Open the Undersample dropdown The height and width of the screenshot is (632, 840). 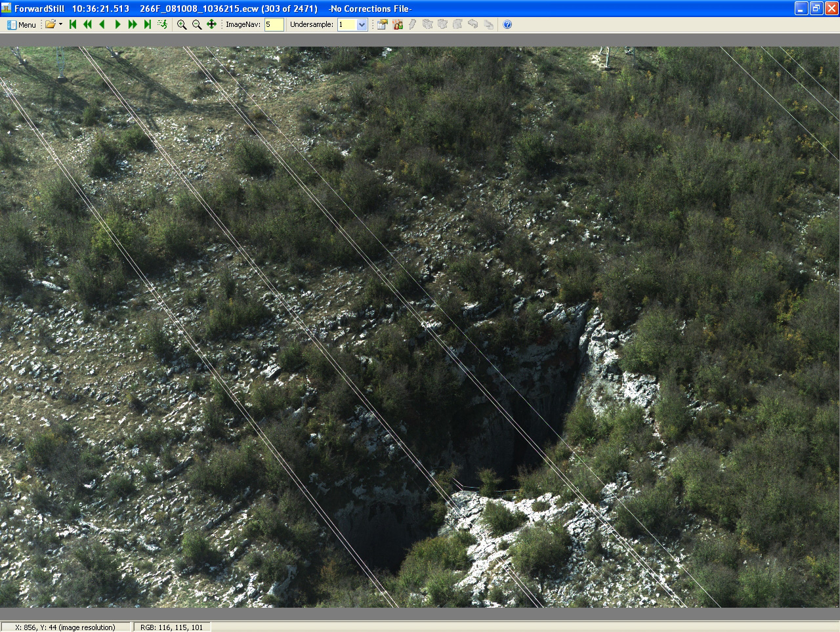tap(362, 24)
